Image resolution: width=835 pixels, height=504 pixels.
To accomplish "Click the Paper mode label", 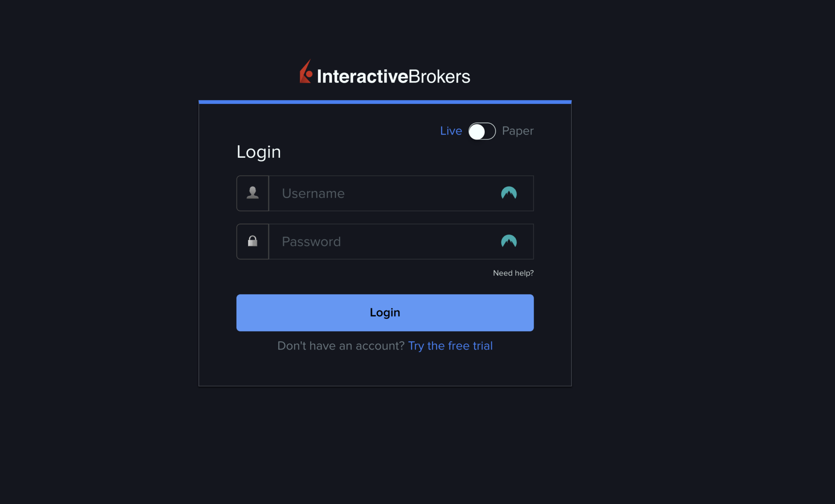I will click(x=517, y=131).
